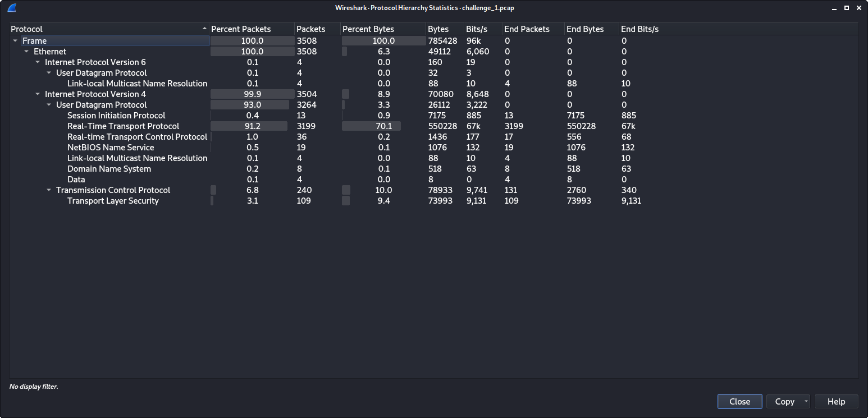The image size is (868, 418).
Task: Click the 'No display filter.' status text
Action: coord(34,387)
